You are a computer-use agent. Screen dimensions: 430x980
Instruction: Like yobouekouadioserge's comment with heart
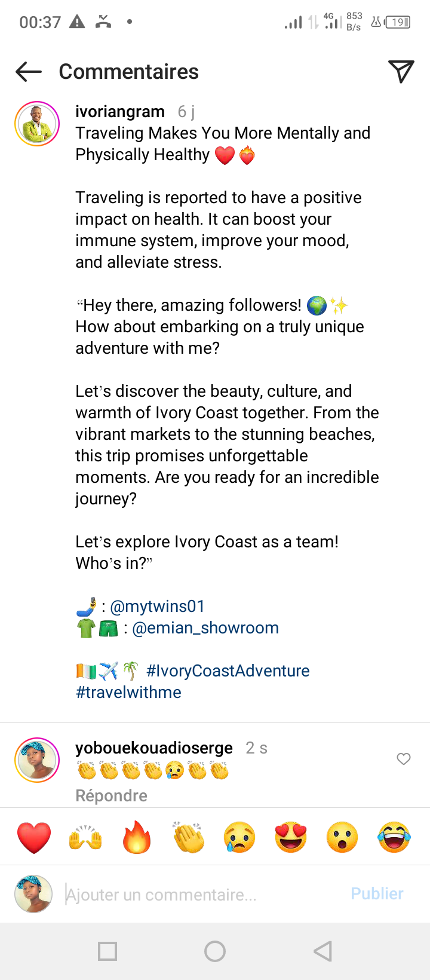tap(404, 759)
